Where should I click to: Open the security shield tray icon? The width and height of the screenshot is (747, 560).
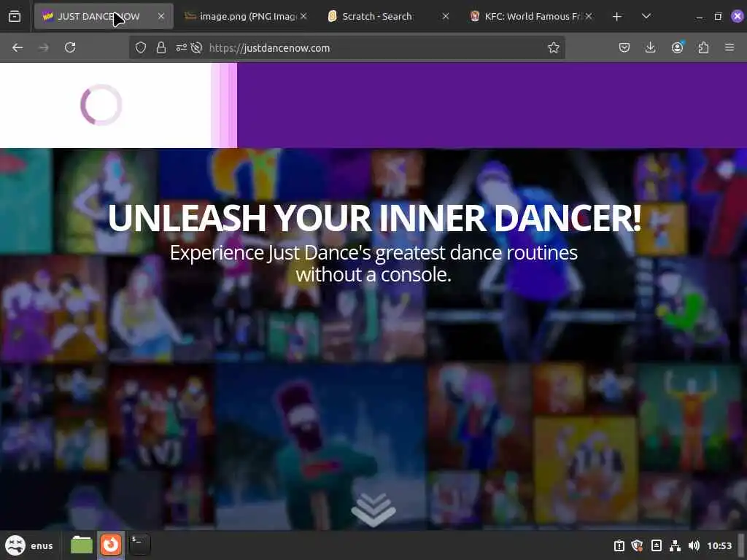tap(637, 545)
